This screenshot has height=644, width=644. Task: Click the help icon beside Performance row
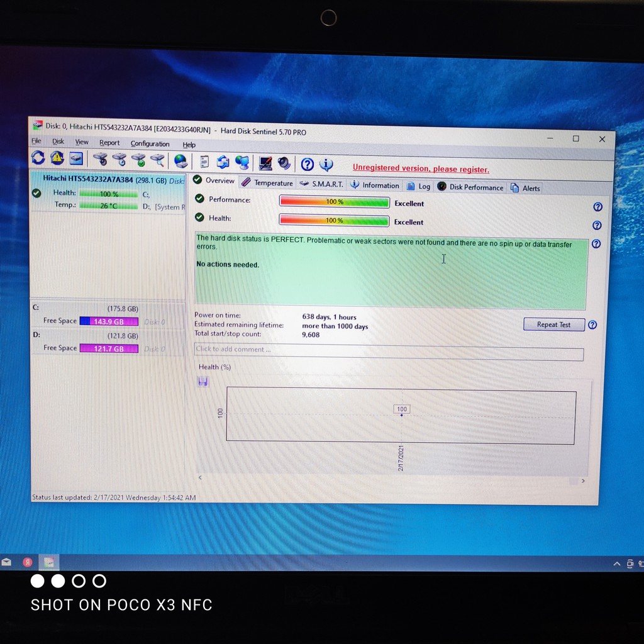click(597, 206)
